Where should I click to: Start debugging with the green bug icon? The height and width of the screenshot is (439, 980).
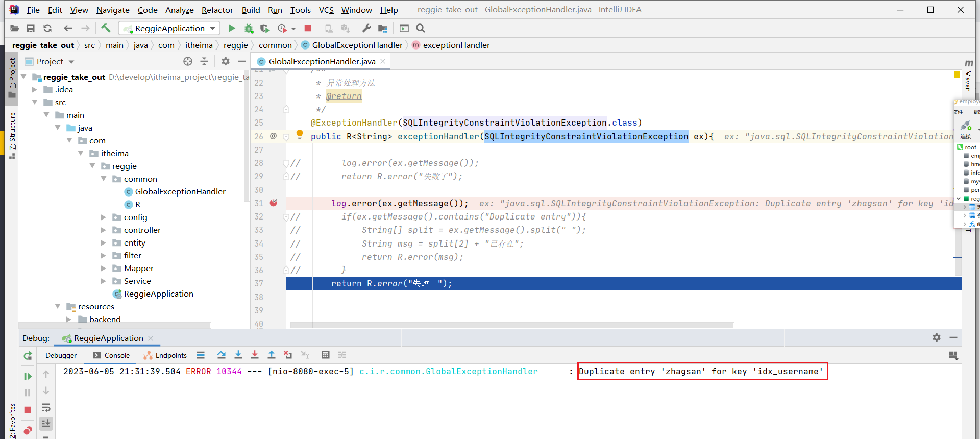click(x=249, y=28)
